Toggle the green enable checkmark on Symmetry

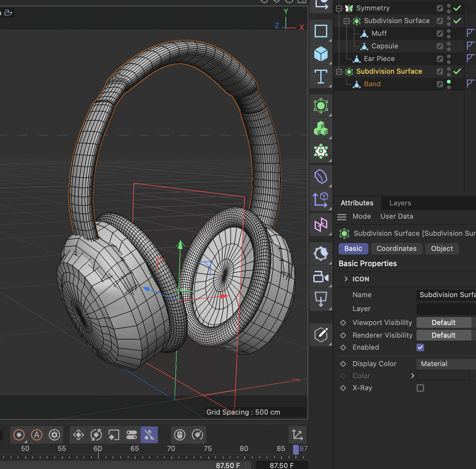[457, 8]
